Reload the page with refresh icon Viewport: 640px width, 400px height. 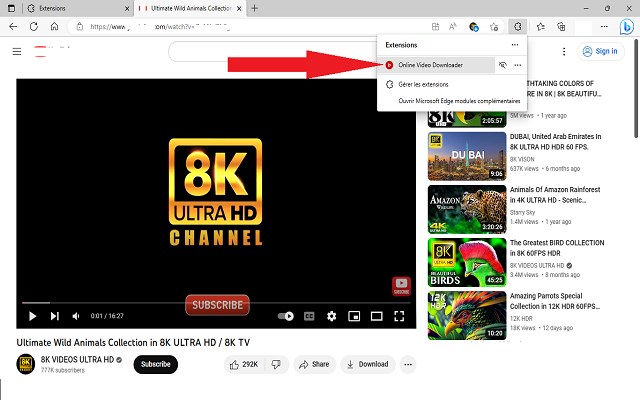pyautogui.click(x=34, y=27)
